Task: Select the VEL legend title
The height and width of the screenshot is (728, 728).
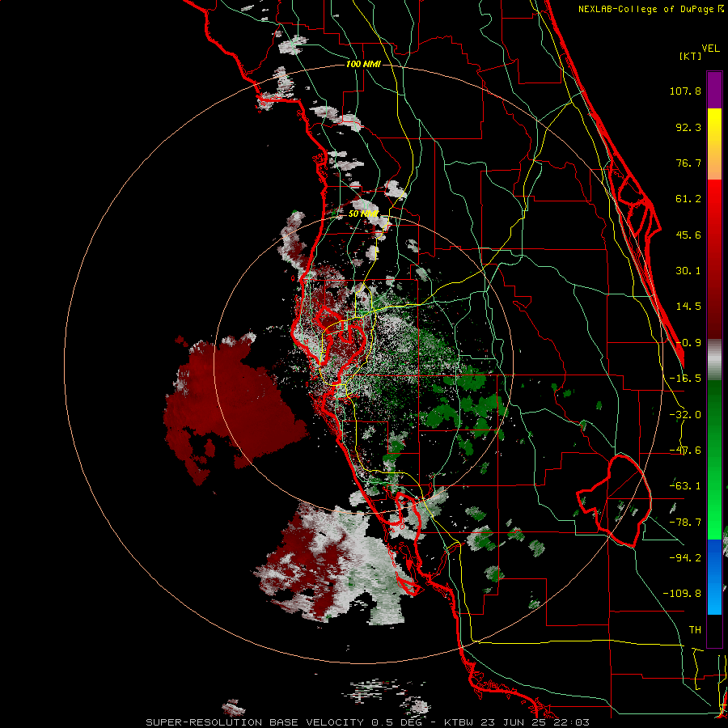Action: pos(710,49)
